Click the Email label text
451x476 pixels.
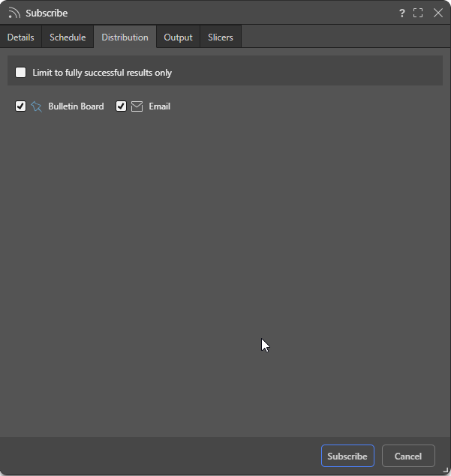[160, 106]
